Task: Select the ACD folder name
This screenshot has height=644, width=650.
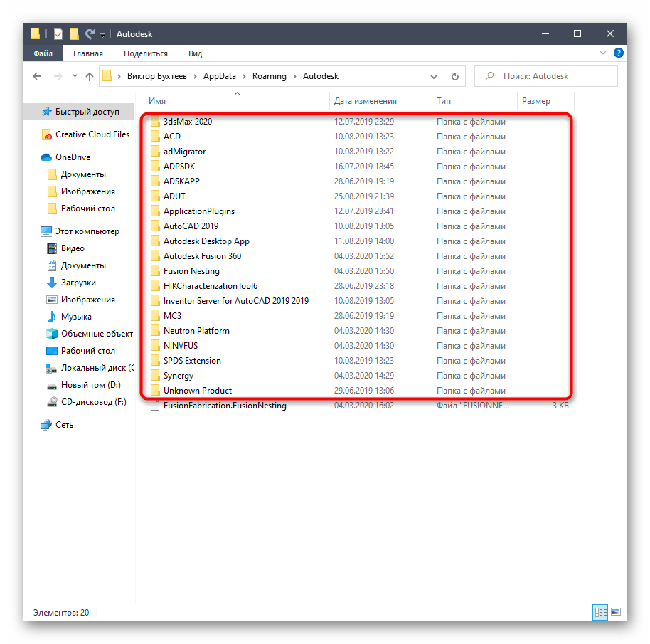Action: (171, 137)
